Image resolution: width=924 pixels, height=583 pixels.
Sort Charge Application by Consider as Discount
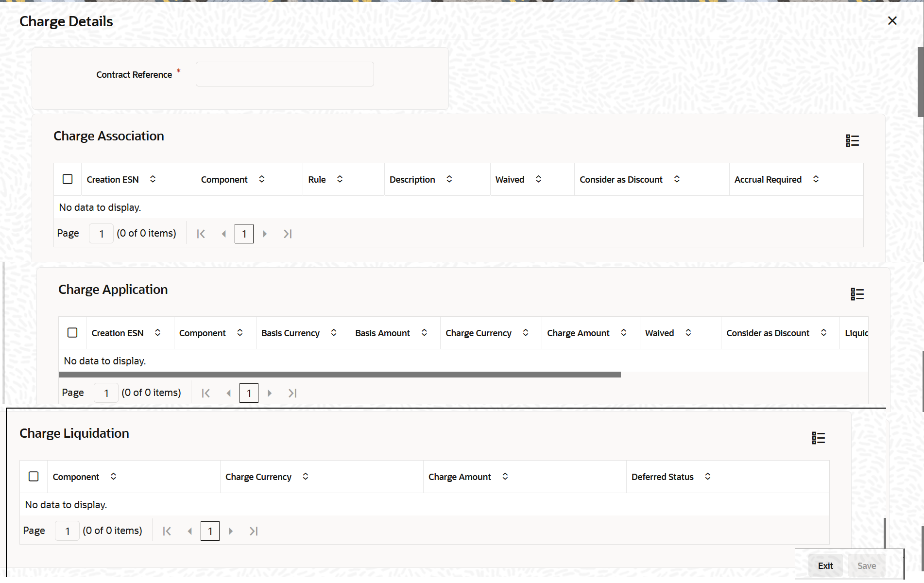click(823, 333)
